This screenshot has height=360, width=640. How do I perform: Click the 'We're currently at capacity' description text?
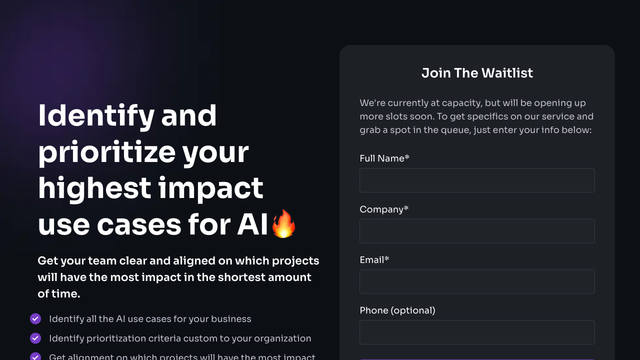476,116
